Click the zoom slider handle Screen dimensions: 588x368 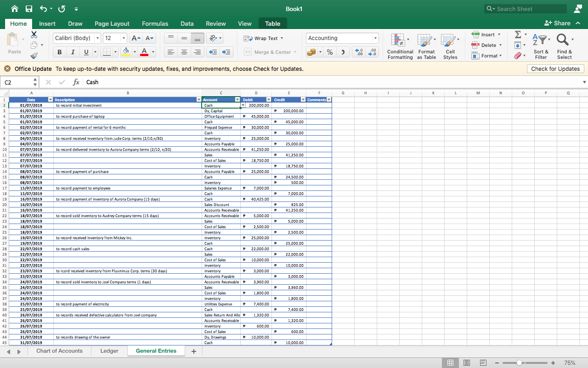click(x=519, y=363)
